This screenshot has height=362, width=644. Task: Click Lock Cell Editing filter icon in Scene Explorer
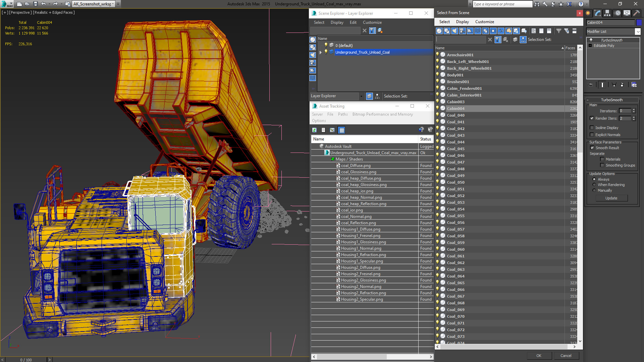(x=372, y=31)
